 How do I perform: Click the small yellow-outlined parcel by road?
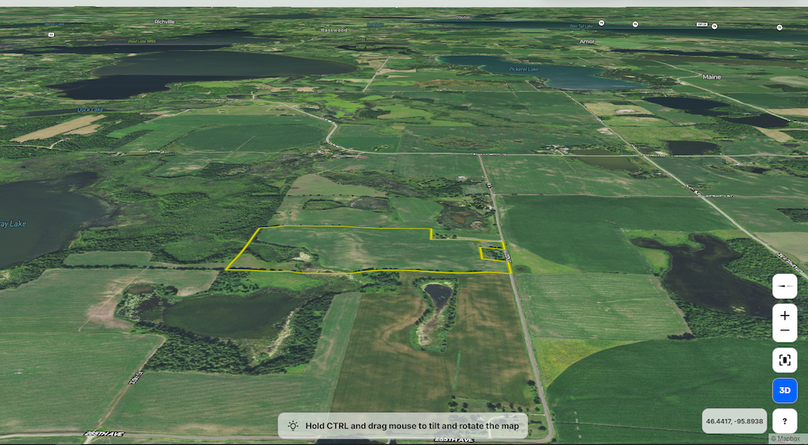[x=492, y=254]
